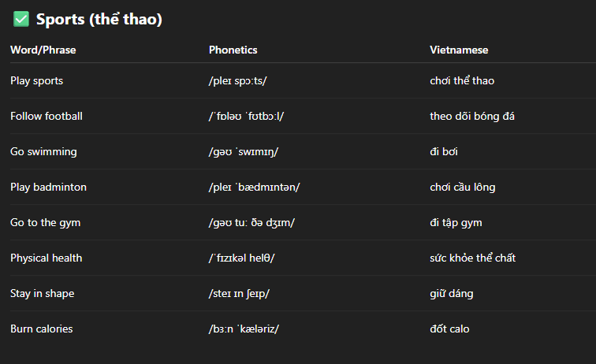Click the Vietnamese column header
Image resolution: width=596 pixels, height=364 pixels.
point(459,50)
